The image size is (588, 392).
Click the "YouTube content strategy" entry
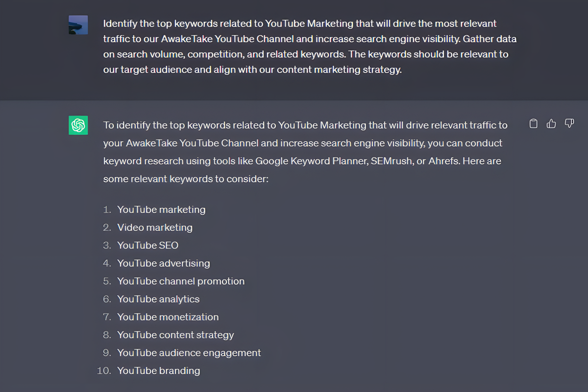pos(175,335)
